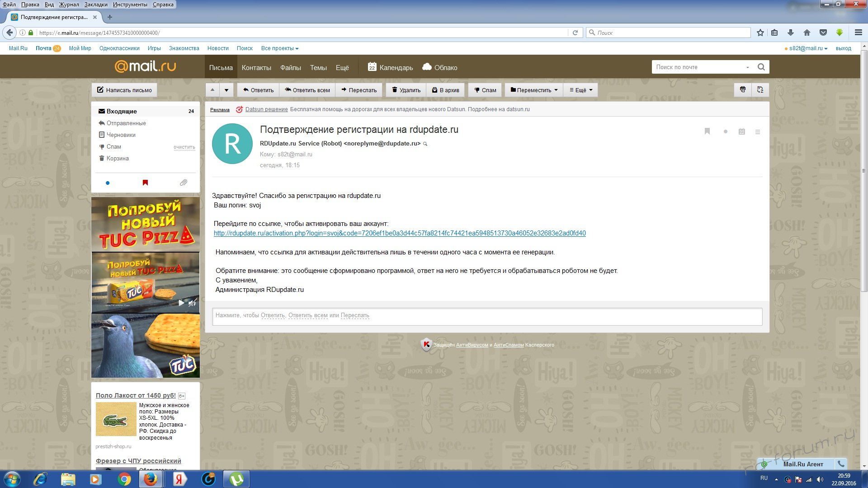
Task: Open the Контакты tab
Action: click(256, 67)
